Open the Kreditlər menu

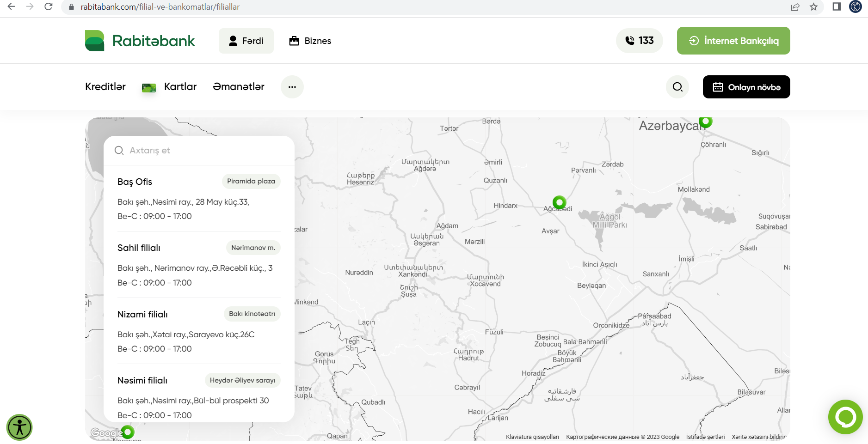coord(105,87)
